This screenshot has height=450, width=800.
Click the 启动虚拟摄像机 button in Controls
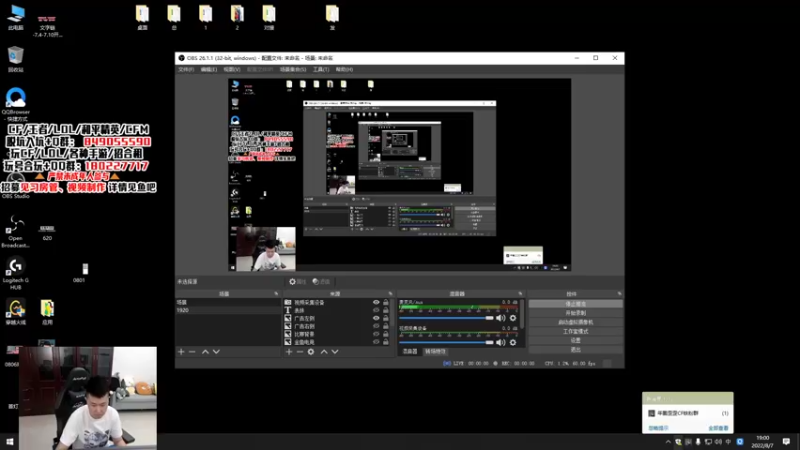point(576,322)
